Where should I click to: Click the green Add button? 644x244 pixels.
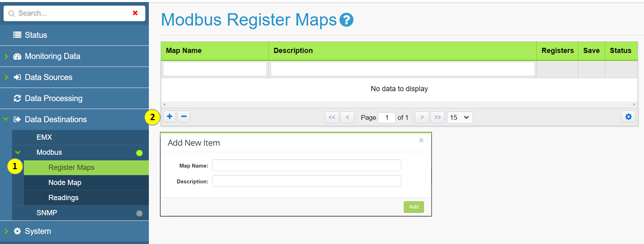pos(414,207)
